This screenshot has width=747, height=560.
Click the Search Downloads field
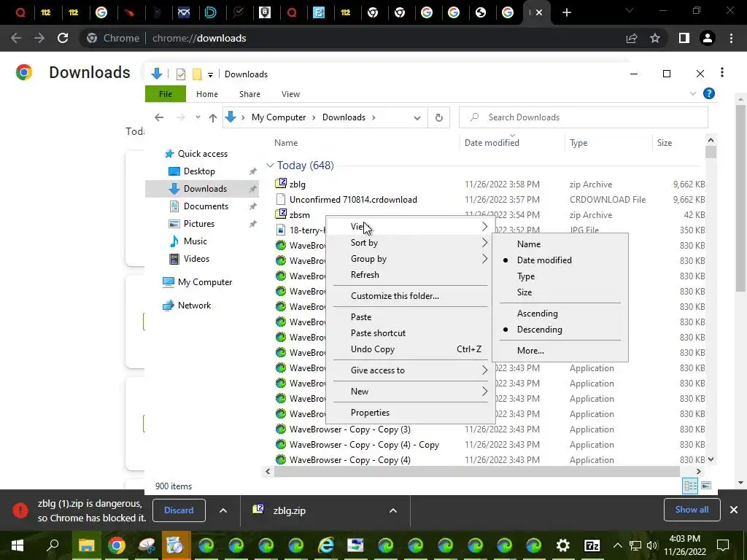tap(583, 117)
